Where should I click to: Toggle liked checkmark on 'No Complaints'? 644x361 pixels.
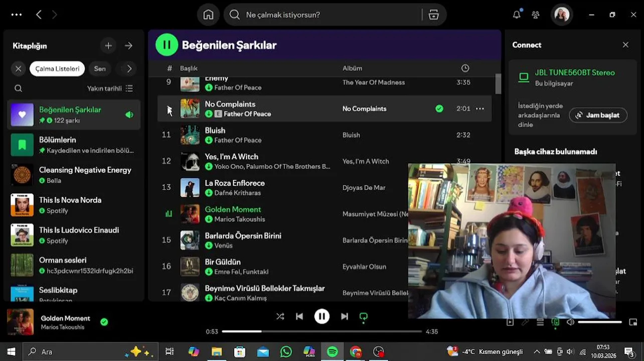pyautogui.click(x=439, y=109)
